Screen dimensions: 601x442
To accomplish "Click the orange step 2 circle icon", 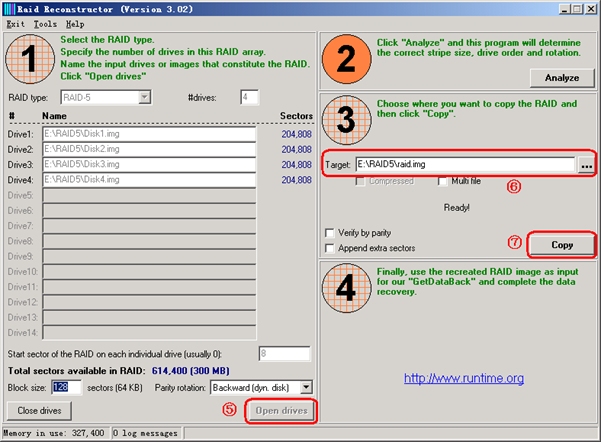I will click(346, 59).
